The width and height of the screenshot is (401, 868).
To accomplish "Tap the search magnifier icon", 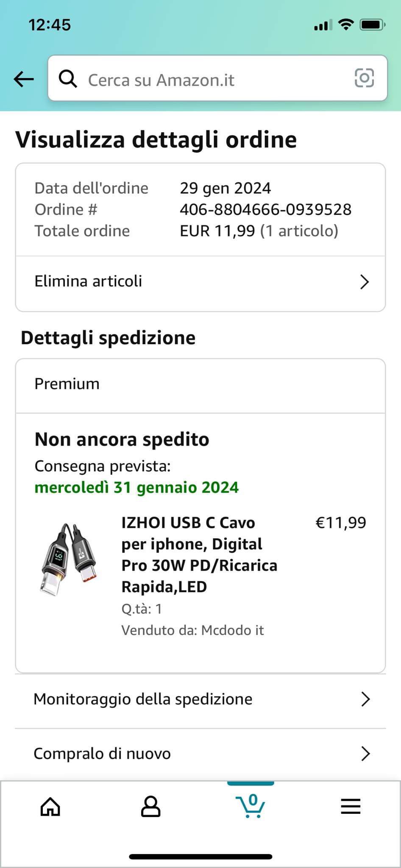I will tap(67, 79).
